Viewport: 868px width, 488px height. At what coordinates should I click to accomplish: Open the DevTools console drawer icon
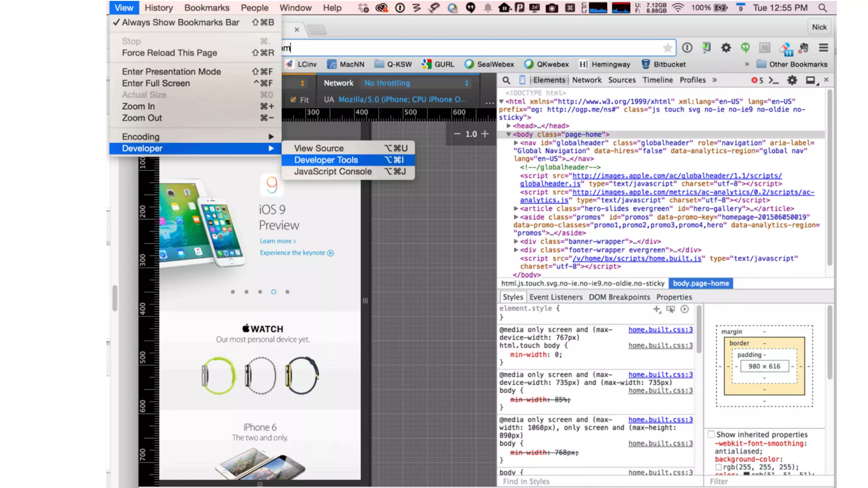pos(774,80)
